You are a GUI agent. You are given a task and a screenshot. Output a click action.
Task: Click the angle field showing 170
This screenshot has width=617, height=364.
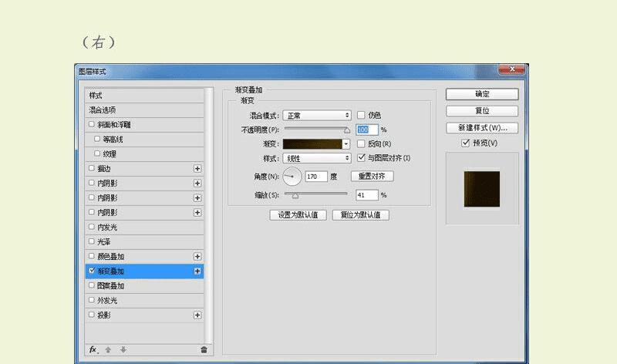(316, 177)
